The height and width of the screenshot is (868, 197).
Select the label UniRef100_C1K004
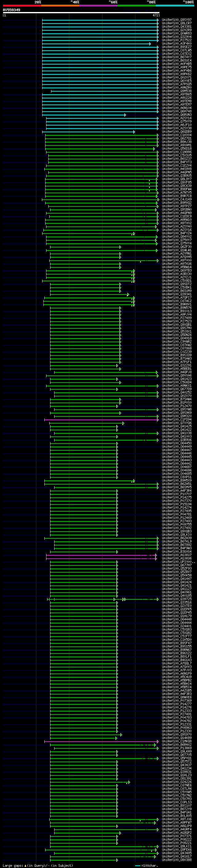[177, 135]
